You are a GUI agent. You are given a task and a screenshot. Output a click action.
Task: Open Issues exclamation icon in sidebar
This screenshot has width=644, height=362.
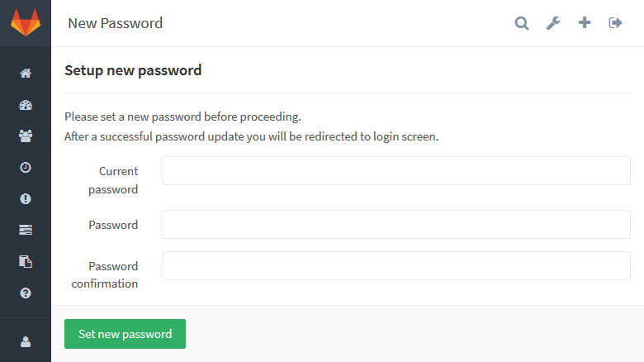tap(26, 199)
